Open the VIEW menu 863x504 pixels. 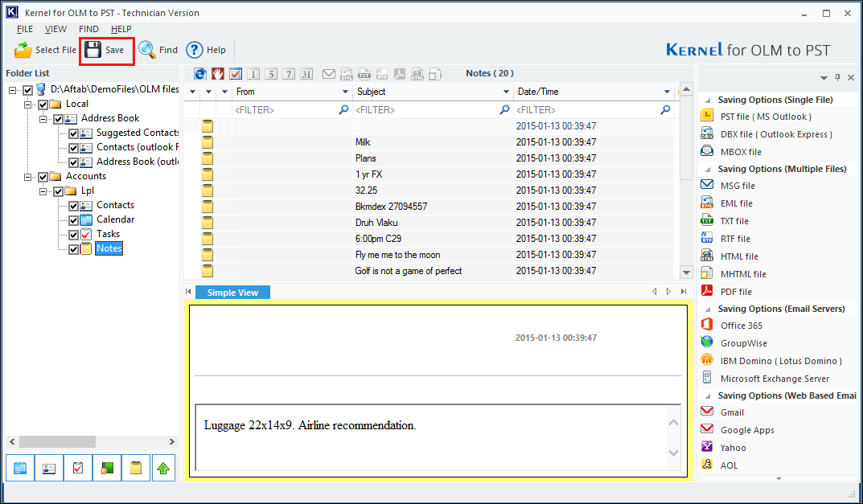click(55, 29)
